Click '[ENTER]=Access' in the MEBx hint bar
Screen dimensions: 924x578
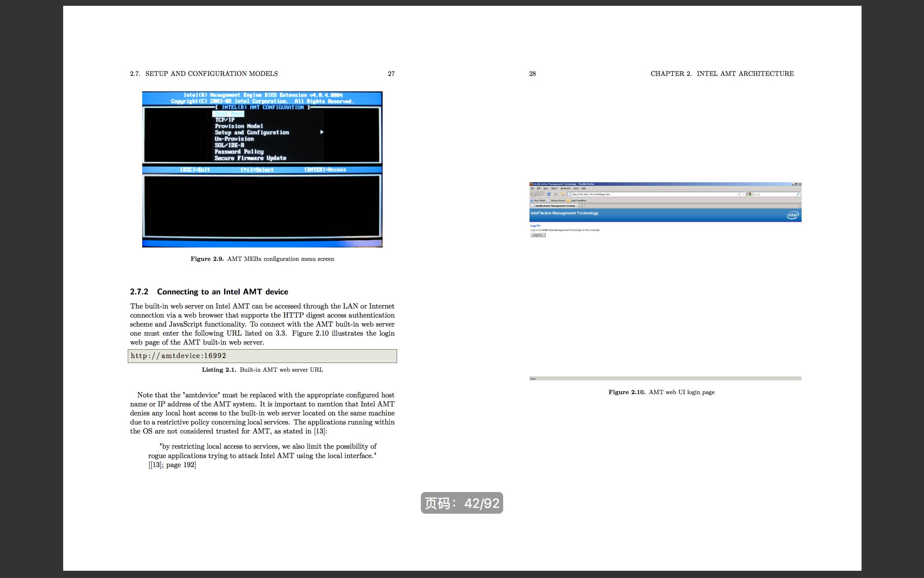click(325, 170)
